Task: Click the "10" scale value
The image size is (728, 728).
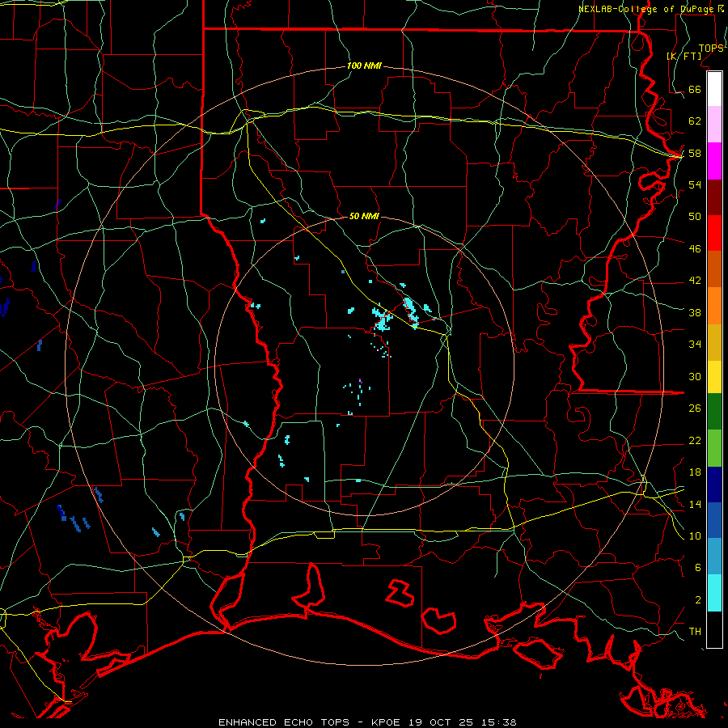Action: pyautogui.click(x=695, y=535)
